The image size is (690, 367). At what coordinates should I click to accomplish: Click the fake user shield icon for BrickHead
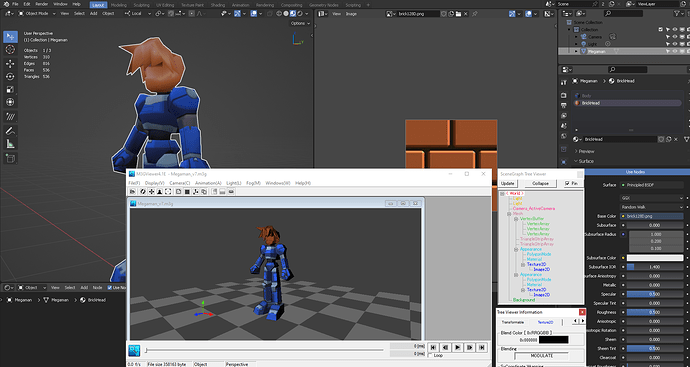click(661, 139)
